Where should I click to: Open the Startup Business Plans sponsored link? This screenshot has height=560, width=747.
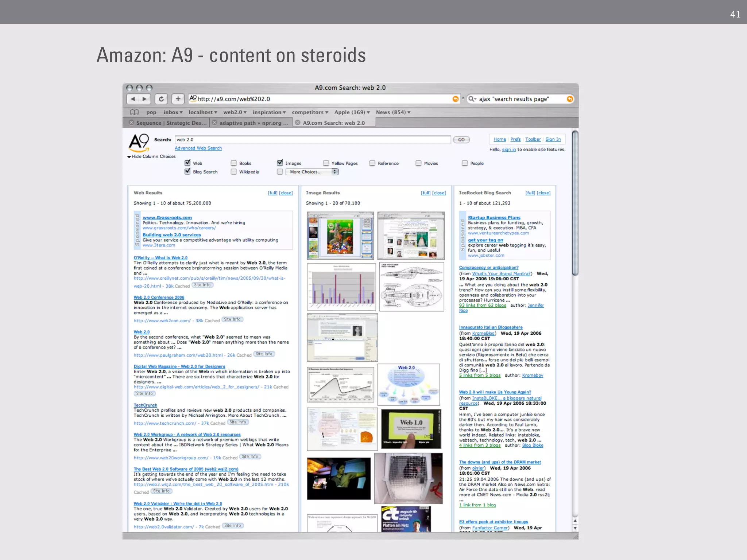(494, 218)
